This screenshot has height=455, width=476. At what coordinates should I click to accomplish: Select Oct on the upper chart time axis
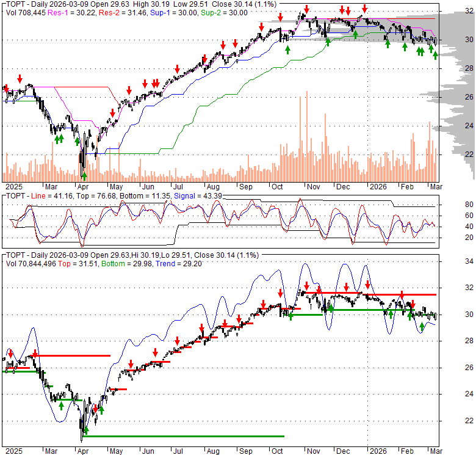point(277,187)
